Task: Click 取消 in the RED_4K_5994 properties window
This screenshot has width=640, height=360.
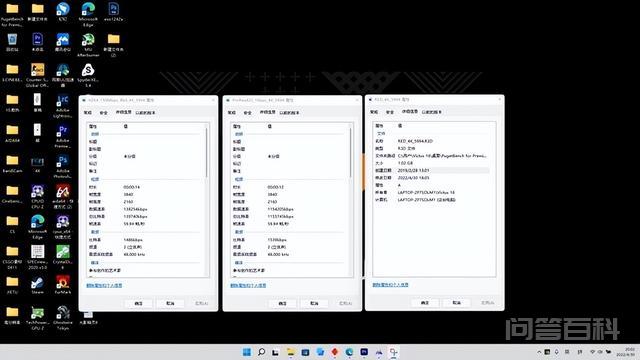Action: click(x=456, y=302)
